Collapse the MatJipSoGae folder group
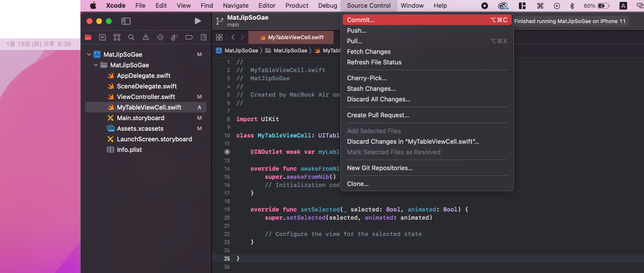The image size is (644, 273). (96, 65)
